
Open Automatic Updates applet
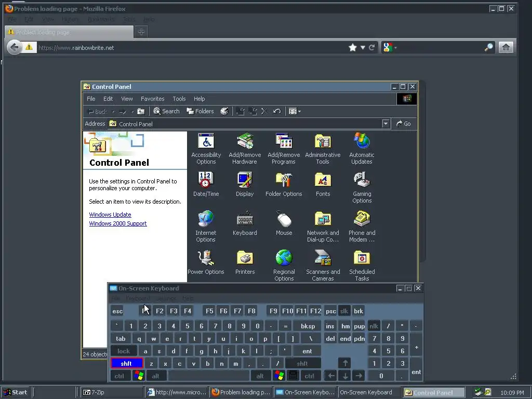(362, 149)
